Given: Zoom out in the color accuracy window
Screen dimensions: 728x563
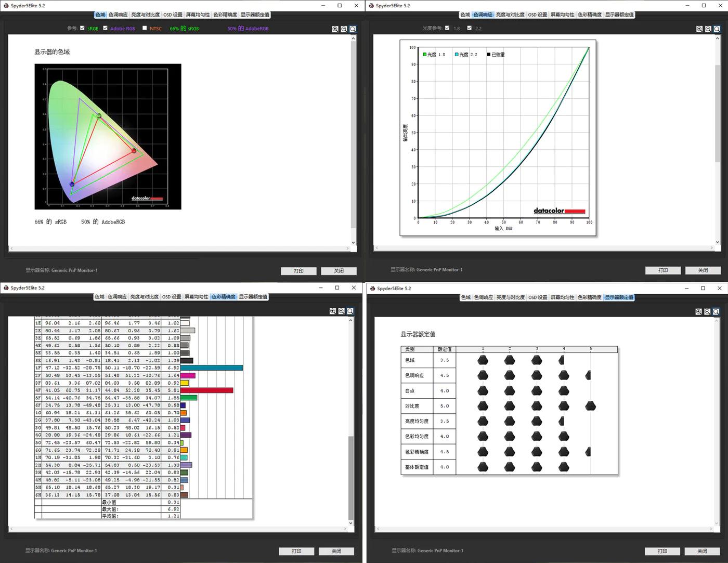Looking at the screenshot, I should [x=342, y=311].
